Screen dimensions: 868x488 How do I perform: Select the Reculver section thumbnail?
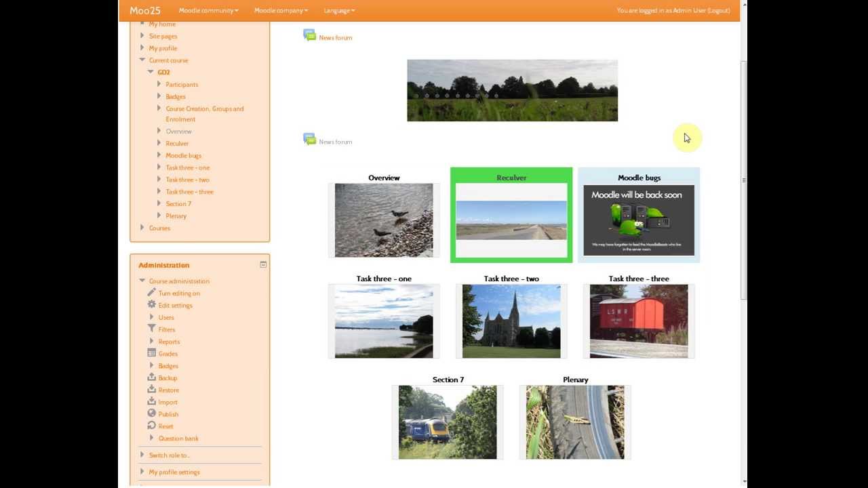[511, 220]
